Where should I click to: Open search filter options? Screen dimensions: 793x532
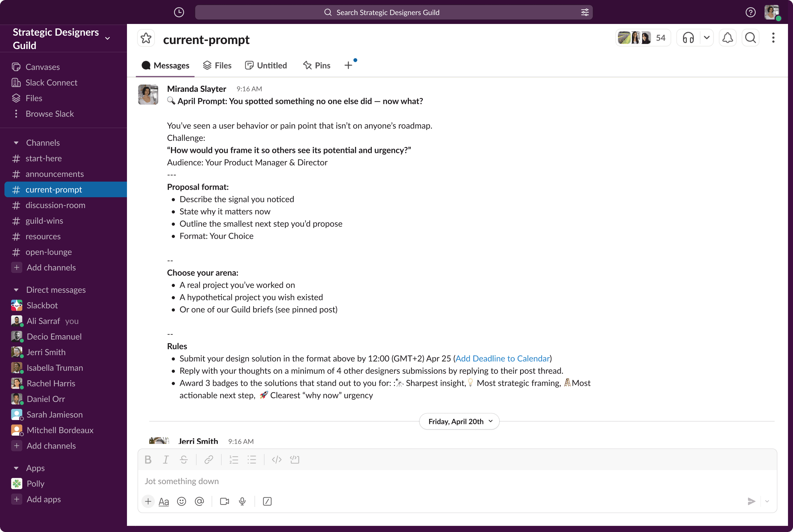585,13
